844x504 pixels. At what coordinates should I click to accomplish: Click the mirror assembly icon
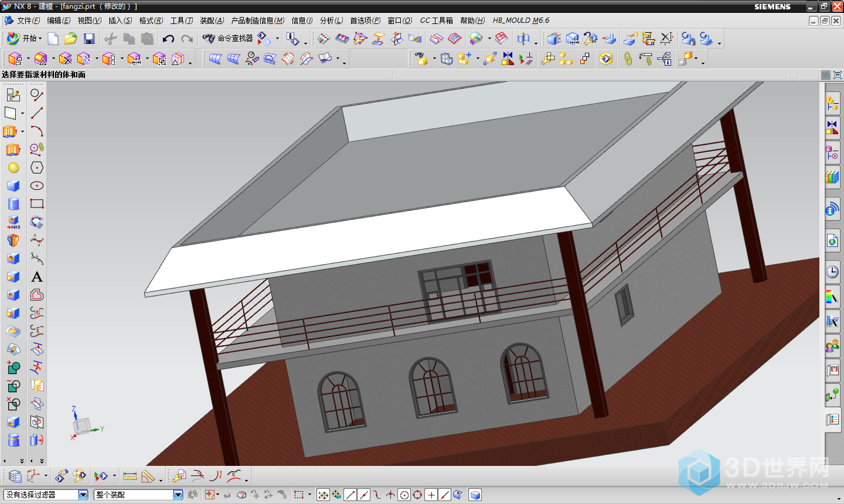508,58
